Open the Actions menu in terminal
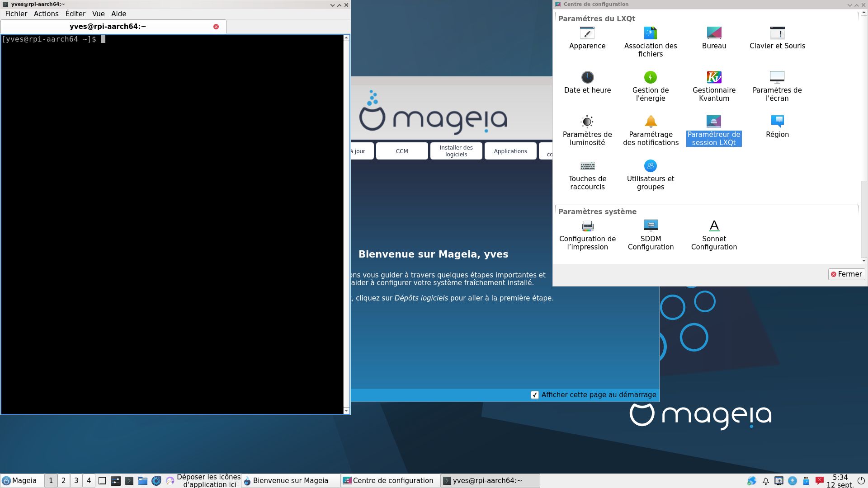 coord(46,14)
